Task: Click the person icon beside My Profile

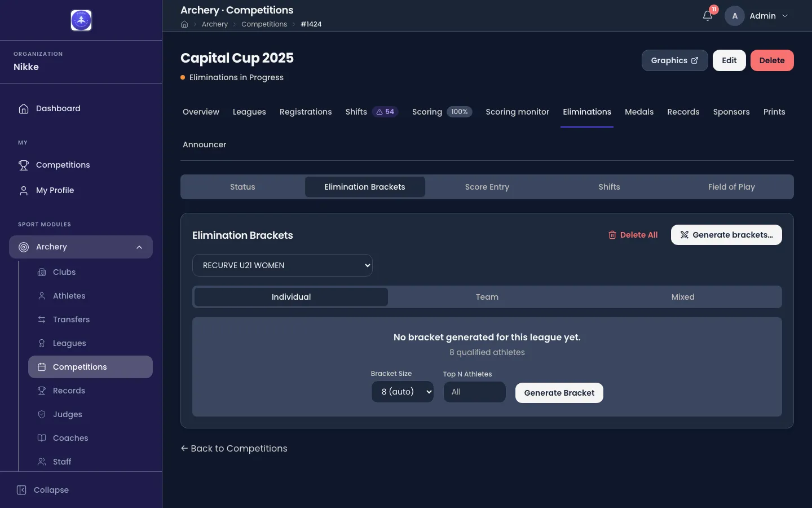Action: point(24,190)
